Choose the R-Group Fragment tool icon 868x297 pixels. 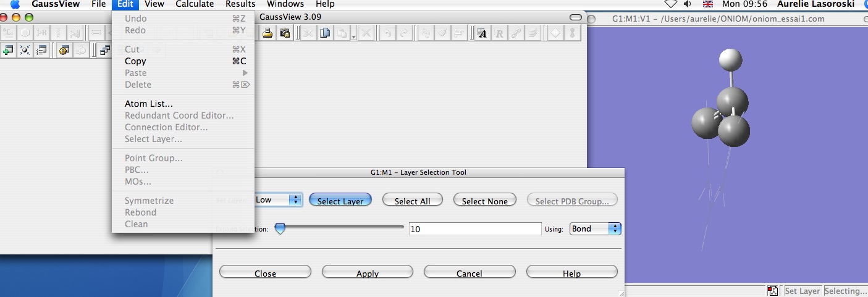pos(42,33)
